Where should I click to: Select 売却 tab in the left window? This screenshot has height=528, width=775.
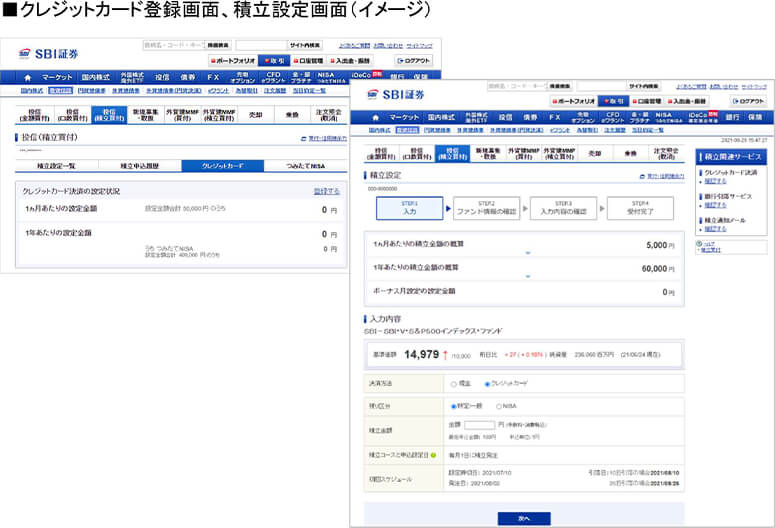256,115
